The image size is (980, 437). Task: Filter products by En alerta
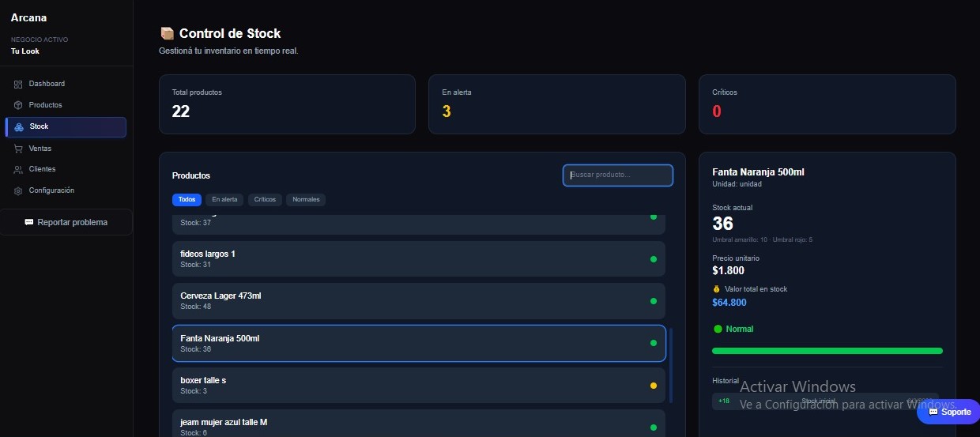(x=224, y=200)
